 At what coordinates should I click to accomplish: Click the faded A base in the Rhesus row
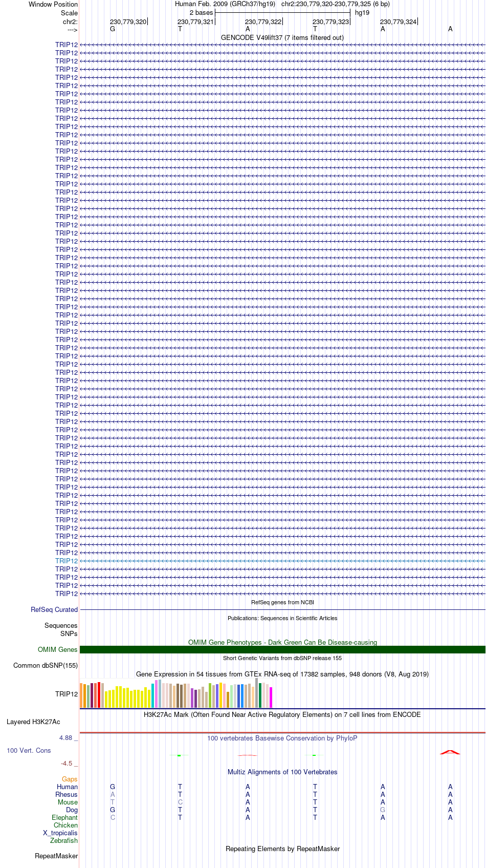click(x=113, y=794)
